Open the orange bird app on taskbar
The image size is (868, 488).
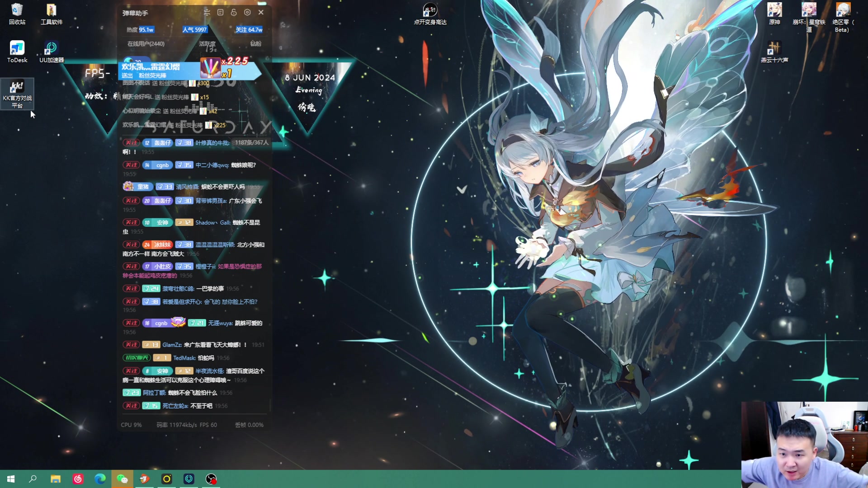(144, 479)
